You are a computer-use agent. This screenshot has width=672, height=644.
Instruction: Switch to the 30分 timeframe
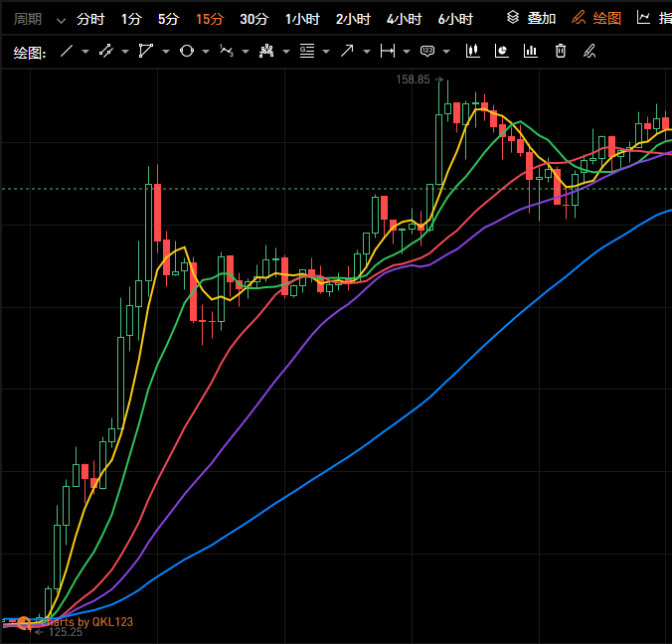click(253, 19)
